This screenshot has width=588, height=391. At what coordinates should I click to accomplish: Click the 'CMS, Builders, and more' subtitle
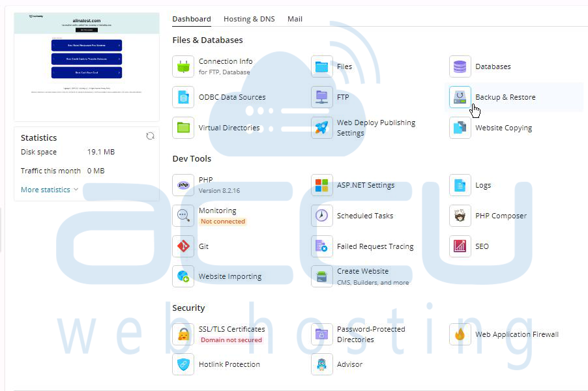coord(373,283)
